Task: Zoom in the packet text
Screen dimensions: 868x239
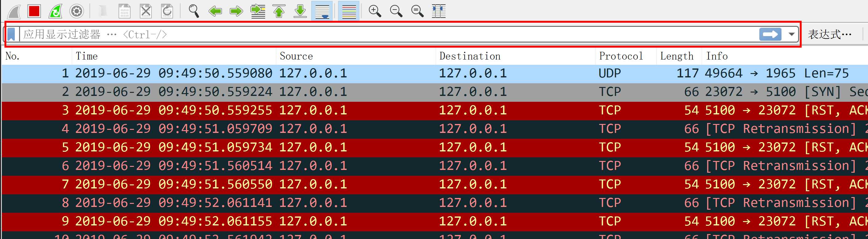Action: [x=375, y=11]
